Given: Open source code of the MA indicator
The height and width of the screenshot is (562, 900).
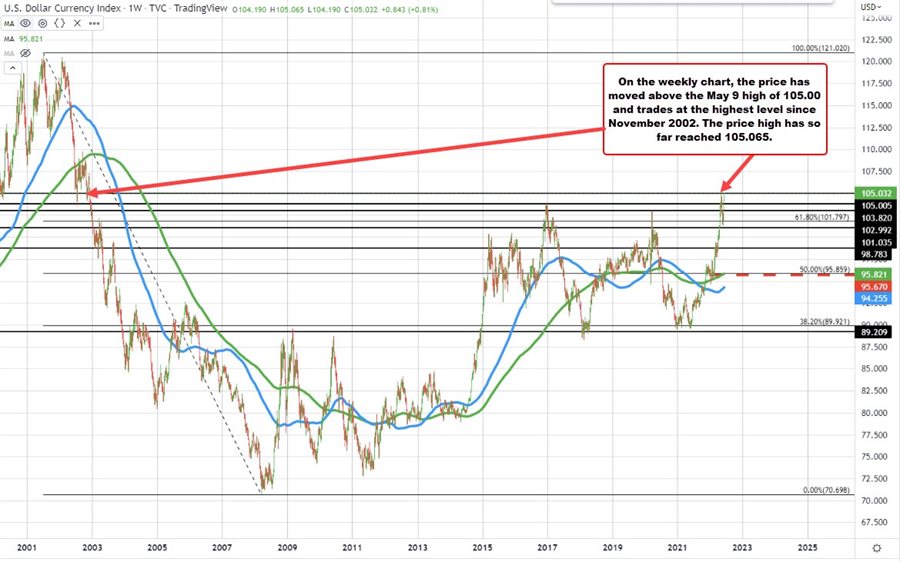Looking at the screenshot, I should pyautogui.click(x=60, y=24).
